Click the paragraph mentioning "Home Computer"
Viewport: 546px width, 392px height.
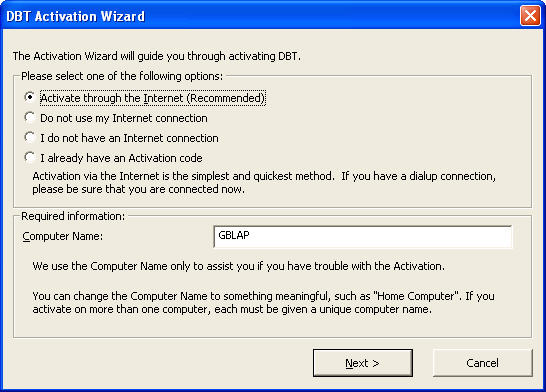click(263, 303)
